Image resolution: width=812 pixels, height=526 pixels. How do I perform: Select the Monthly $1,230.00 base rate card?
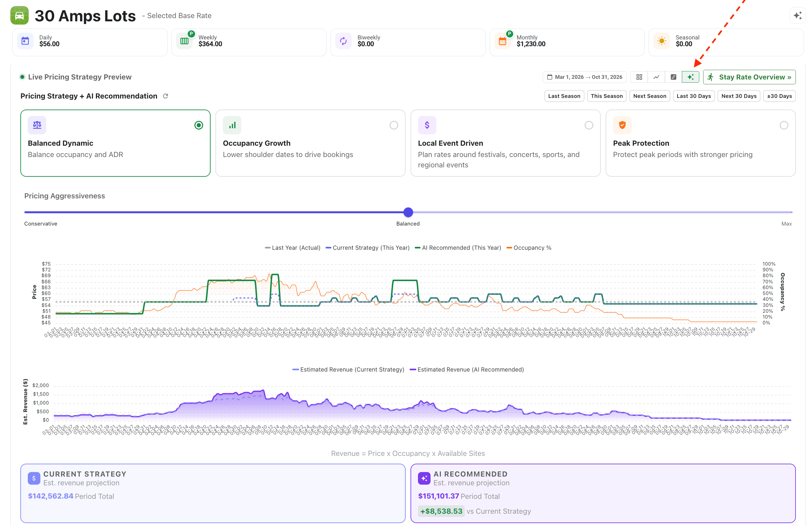pyautogui.click(x=567, y=42)
